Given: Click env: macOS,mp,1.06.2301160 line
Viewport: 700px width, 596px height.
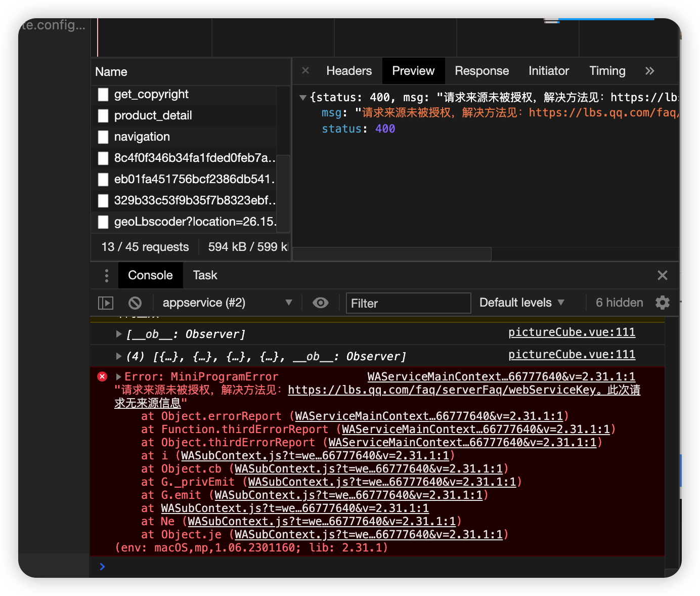Looking at the screenshot, I should [x=251, y=548].
